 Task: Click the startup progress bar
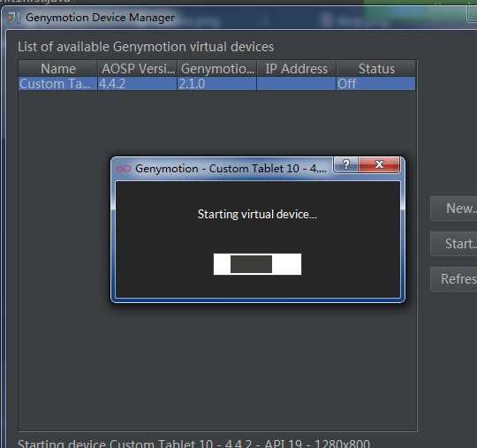257,264
